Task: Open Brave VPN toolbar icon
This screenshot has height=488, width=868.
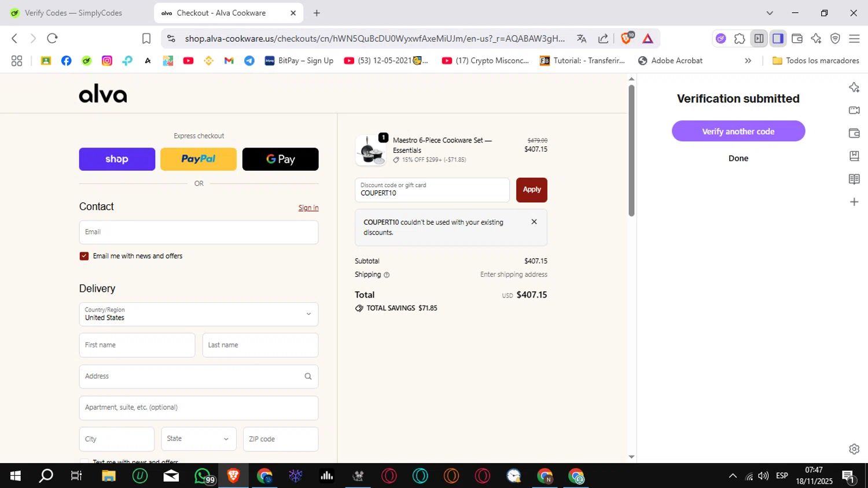Action: pos(835,38)
